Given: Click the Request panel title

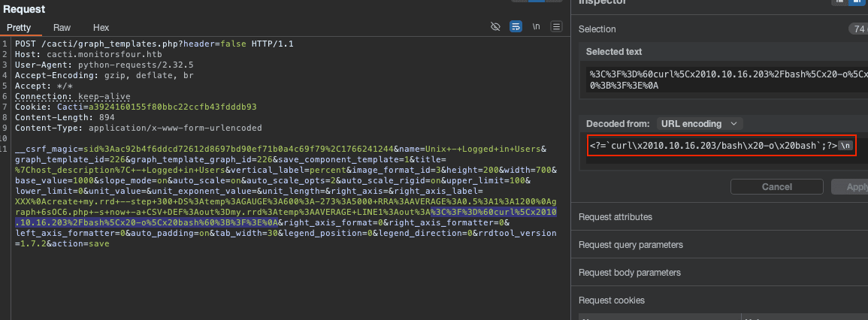Looking at the screenshot, I should tap(24, 9).
